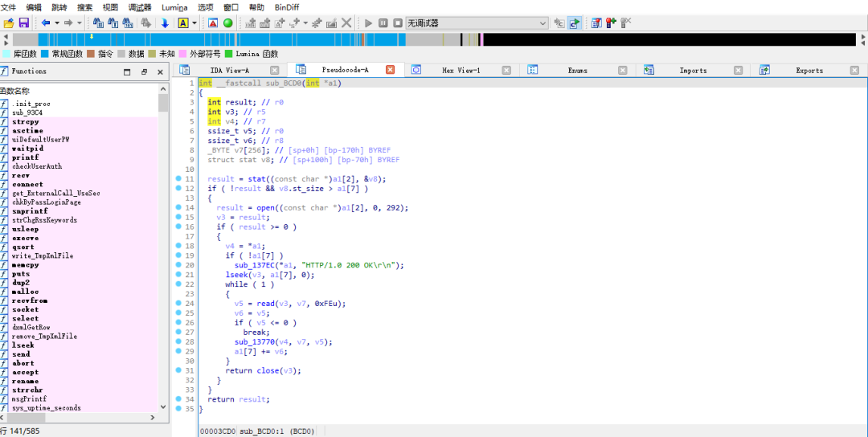Toggle breakpoint dot on line 28
This screenshot has width=868, height=437.
point(178,341)
